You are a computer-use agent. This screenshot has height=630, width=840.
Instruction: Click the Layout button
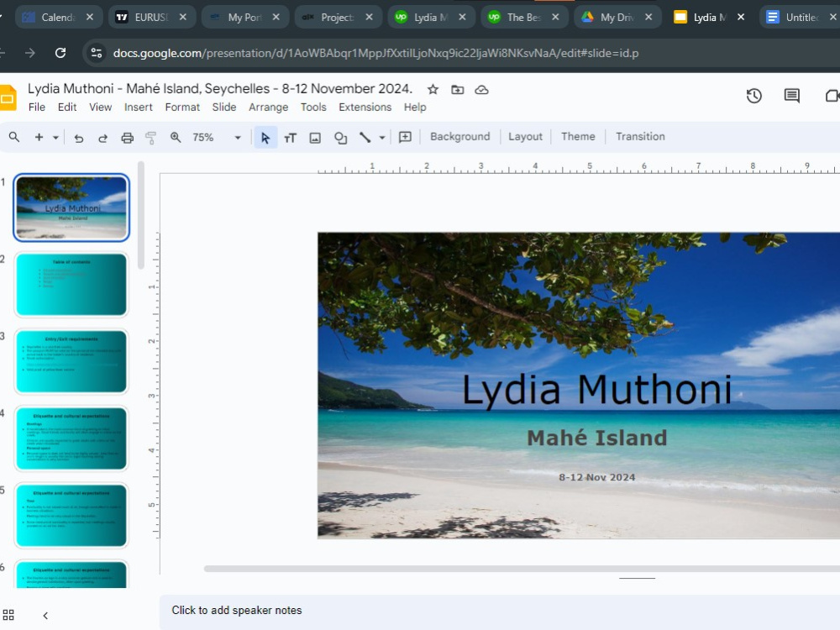(x=525, y=137)
